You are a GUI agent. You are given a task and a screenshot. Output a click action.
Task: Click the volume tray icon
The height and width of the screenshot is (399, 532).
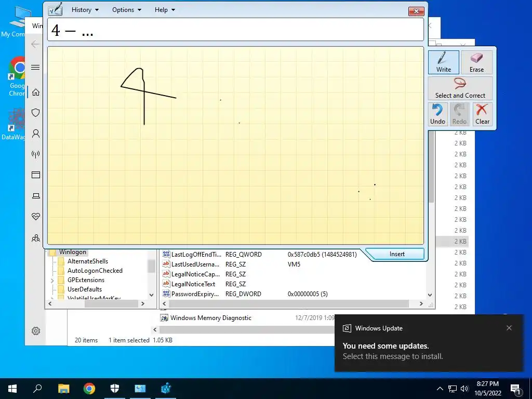(x=464, y=389)
